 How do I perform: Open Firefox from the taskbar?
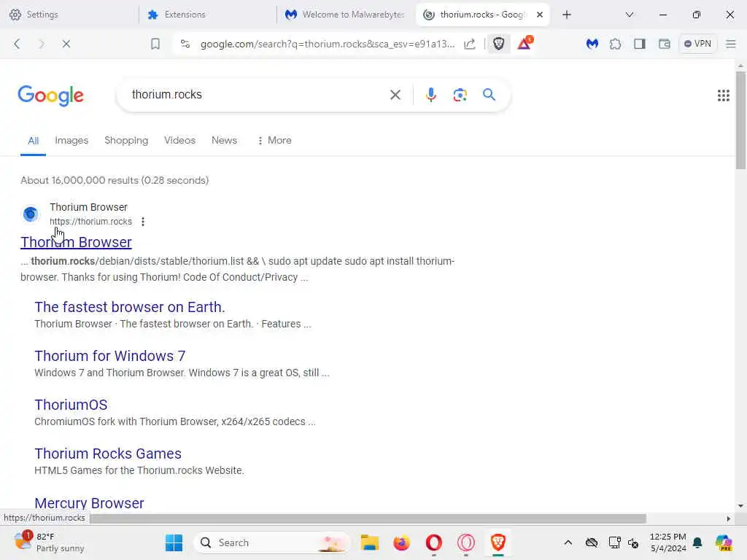(402, 542)
